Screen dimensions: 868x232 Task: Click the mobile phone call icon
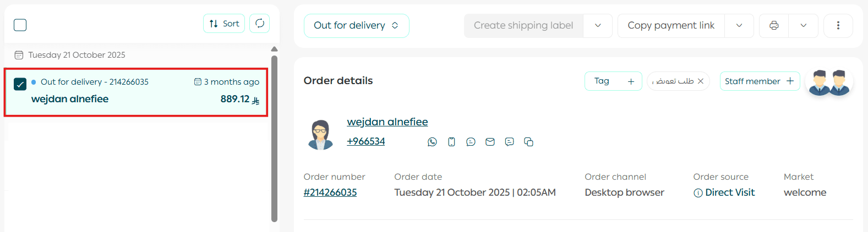[451, 142]
